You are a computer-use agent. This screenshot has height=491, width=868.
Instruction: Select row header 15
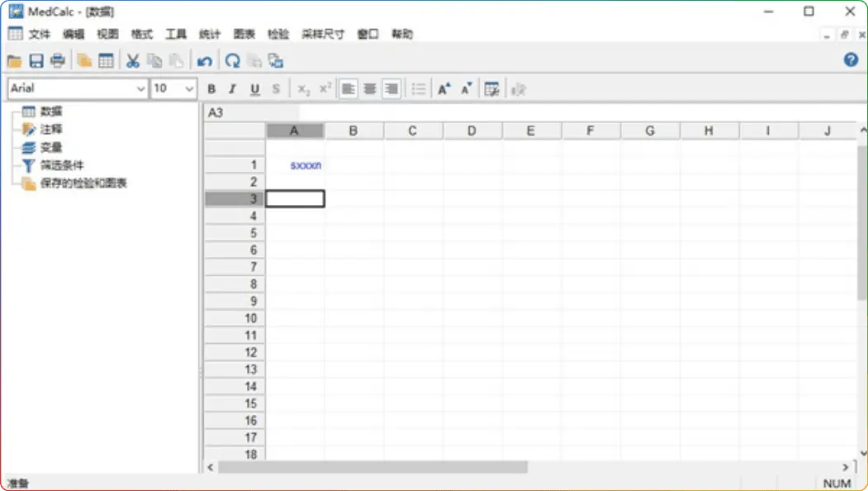tap(235, 403)
